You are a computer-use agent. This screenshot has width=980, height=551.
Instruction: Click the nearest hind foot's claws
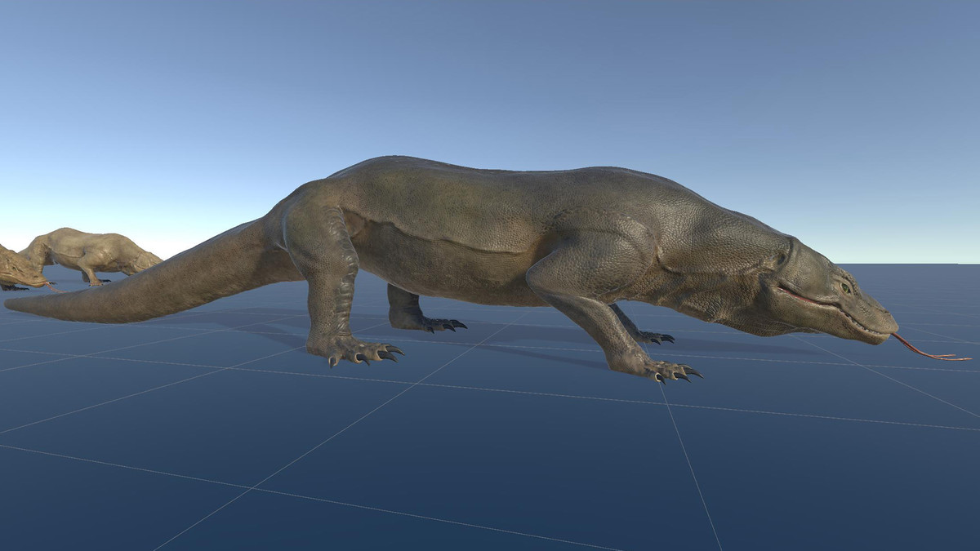(x=367, y=353)
